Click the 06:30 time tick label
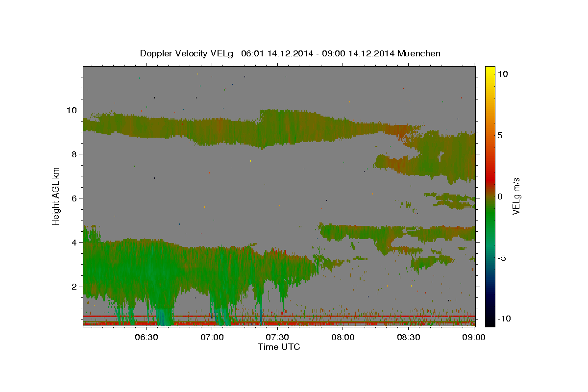 (146, 337)
